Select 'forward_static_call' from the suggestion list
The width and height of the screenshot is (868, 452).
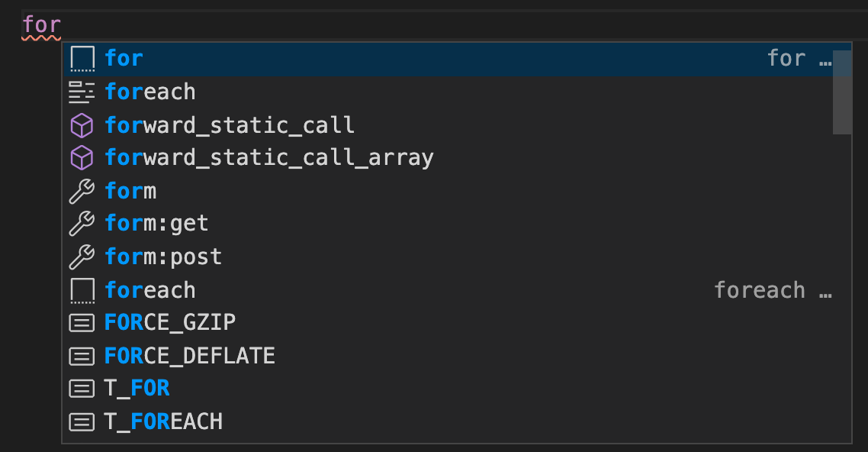[x=229, y=124]
